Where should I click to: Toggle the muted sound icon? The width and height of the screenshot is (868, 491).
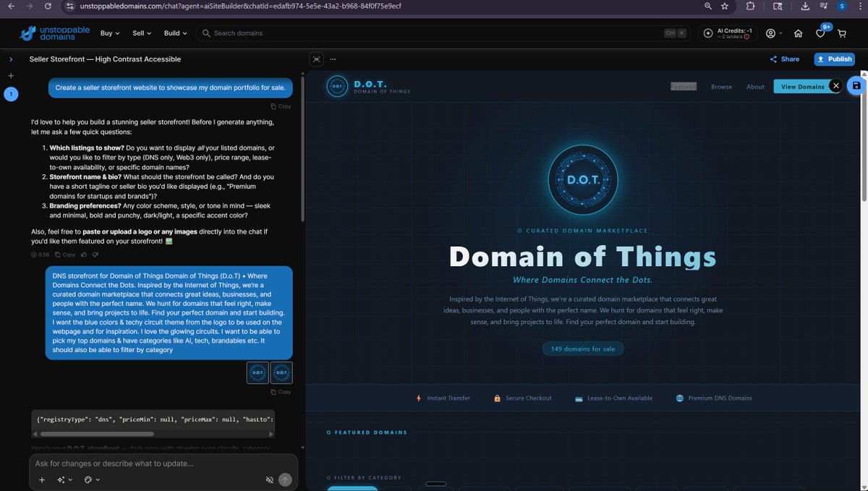pos(269,479)
